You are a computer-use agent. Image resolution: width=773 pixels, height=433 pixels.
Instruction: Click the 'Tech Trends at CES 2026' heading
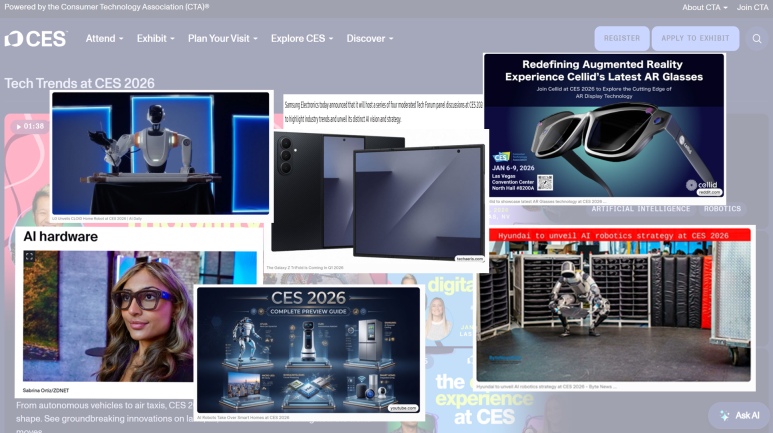[79, 83]
